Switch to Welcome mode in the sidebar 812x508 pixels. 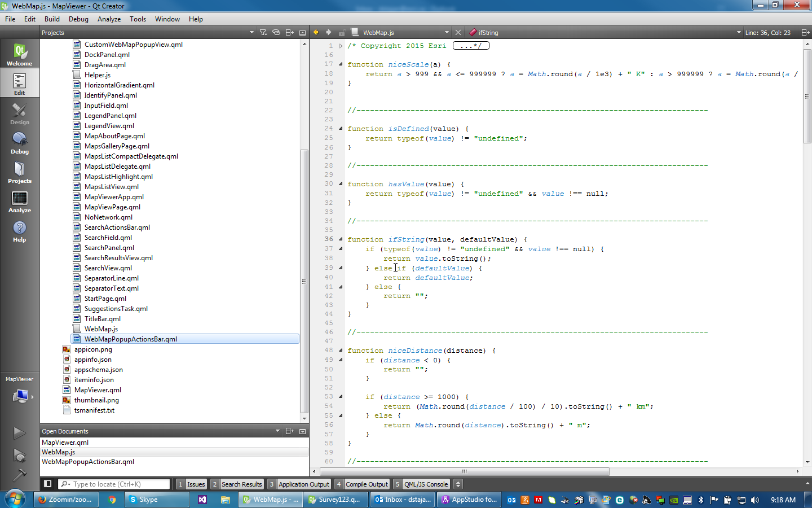coord(19,55)
